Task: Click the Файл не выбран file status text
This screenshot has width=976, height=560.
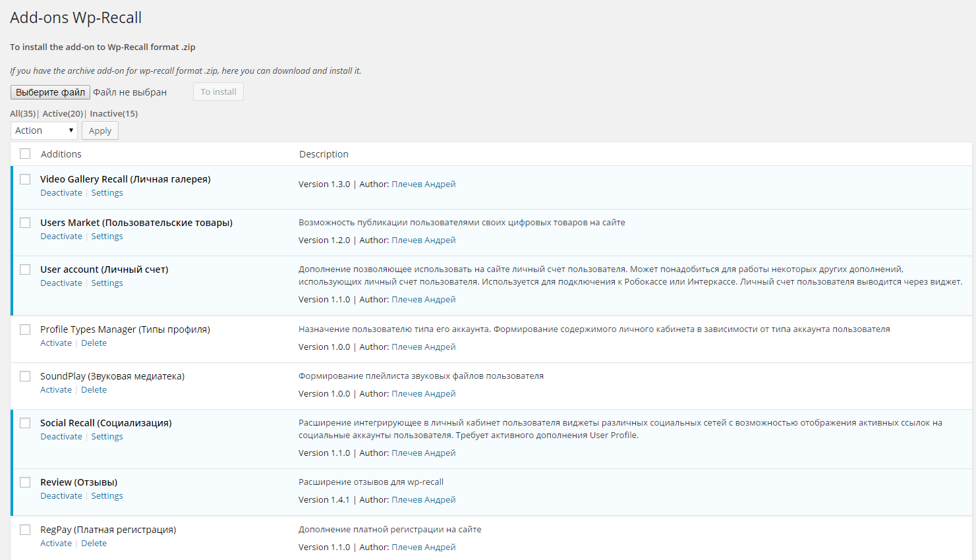Action: [130, 92]
